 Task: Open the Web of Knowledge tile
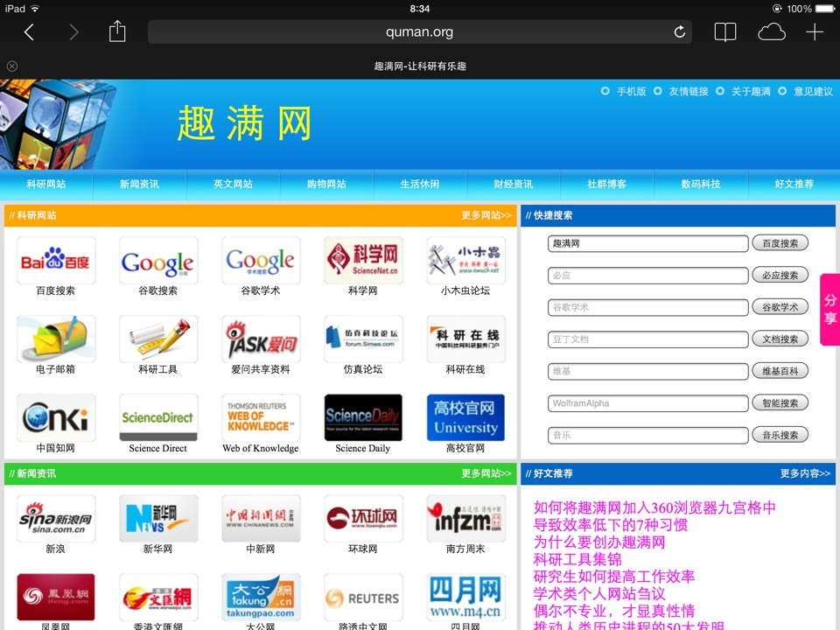261,418
